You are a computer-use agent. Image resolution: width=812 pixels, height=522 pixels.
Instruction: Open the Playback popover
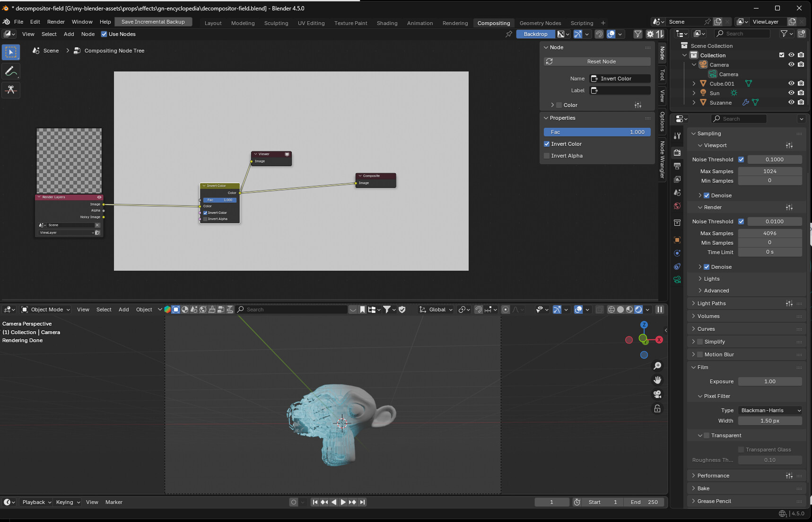(36, 502)
